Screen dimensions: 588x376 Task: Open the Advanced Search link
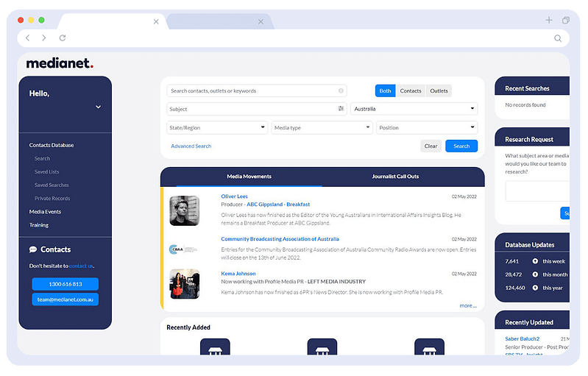(x=191, y=146)
